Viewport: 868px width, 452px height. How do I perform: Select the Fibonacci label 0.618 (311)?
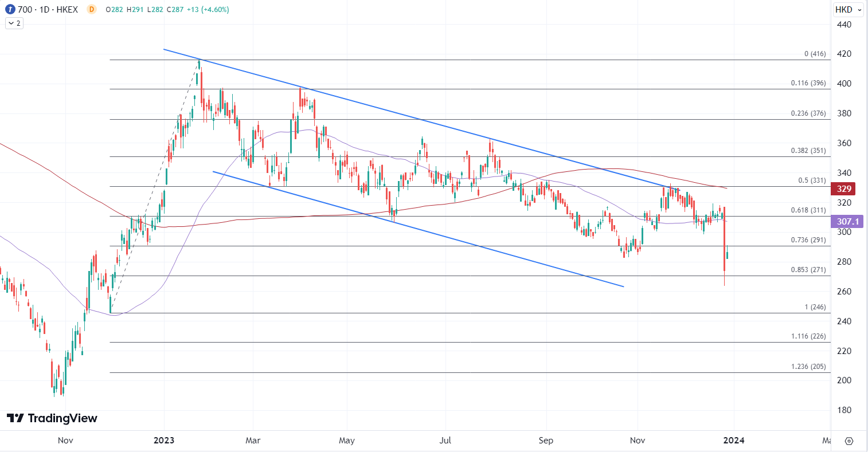(x=808, y=210)
